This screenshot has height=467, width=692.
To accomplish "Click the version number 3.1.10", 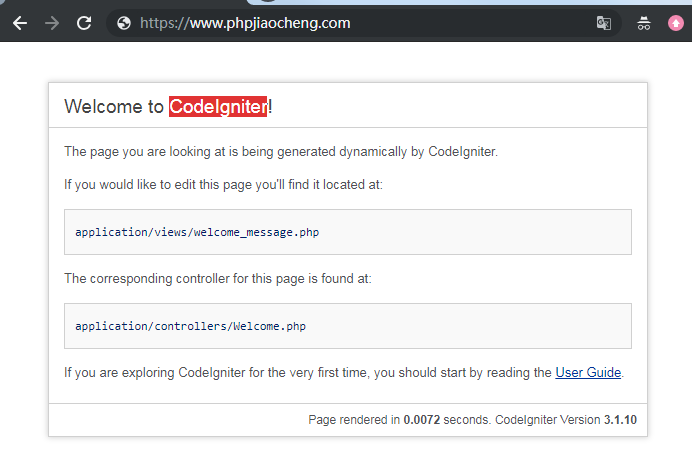I will (x=620, y=420).
